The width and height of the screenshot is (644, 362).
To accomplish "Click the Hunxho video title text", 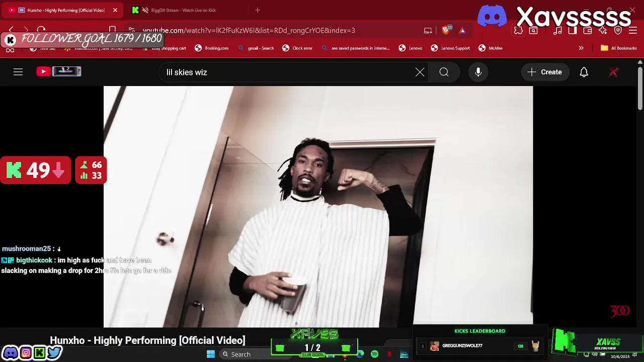I will click(147, 340).
